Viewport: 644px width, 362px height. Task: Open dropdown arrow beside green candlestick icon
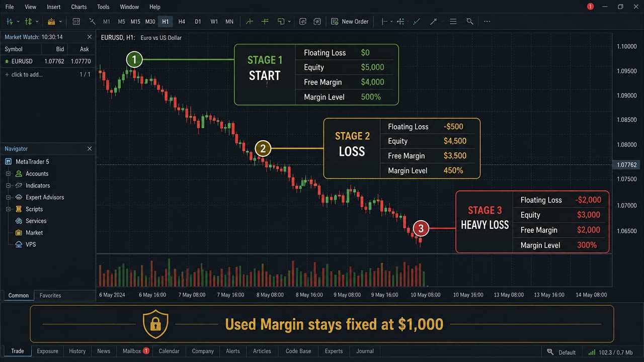click(x=37, y=22)
